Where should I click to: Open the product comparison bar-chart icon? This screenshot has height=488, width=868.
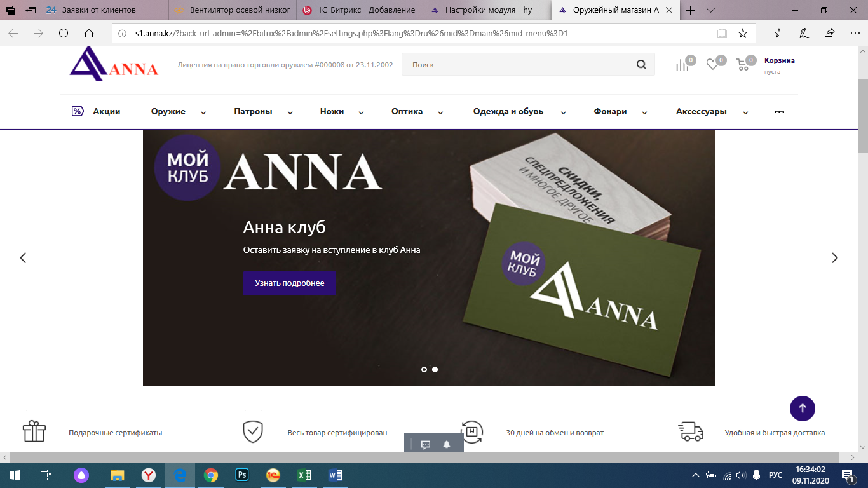pyautogui.click(x=682, y=65)
